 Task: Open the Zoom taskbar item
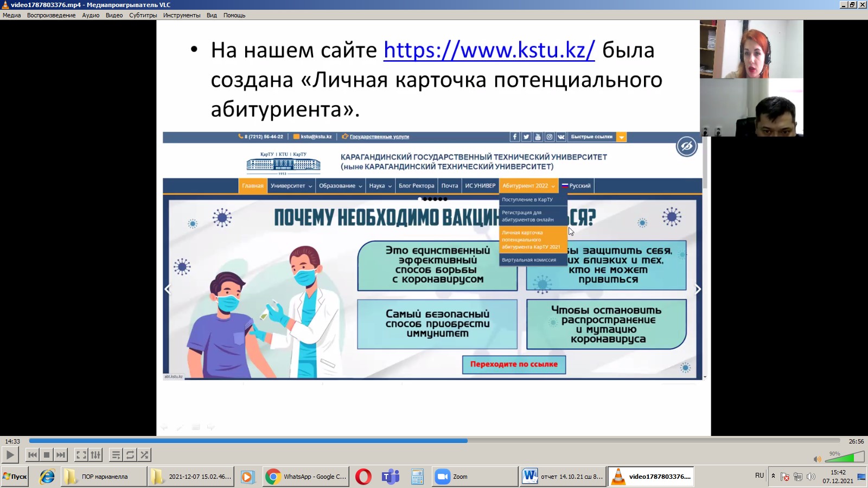click(x=476, y=477)
